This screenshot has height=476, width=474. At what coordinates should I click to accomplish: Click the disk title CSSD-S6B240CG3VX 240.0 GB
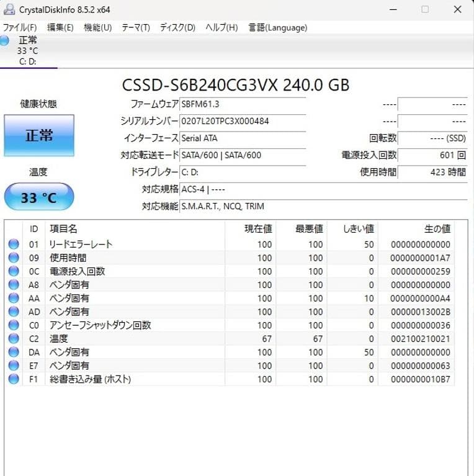point(236,85)
